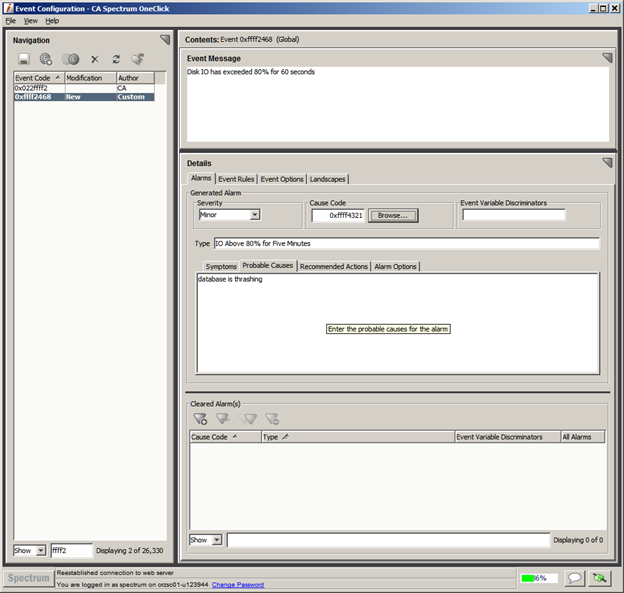Click the Event Variable Discriminators input field
624x593 pixels.
(x=514, y=215)
